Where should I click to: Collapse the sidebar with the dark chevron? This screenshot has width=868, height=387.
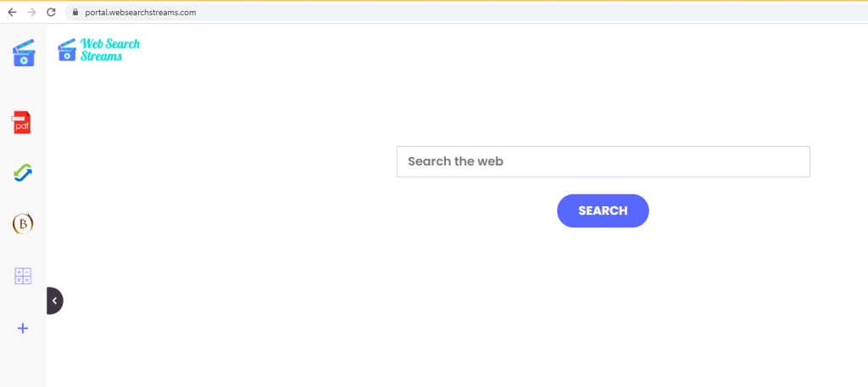54,300
